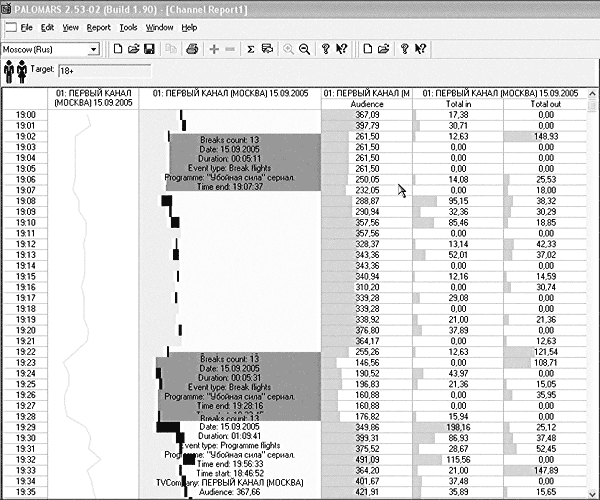The height and width of the screenshot is (500, 600).
Task: Open the File menu
Action: point(26,28)
